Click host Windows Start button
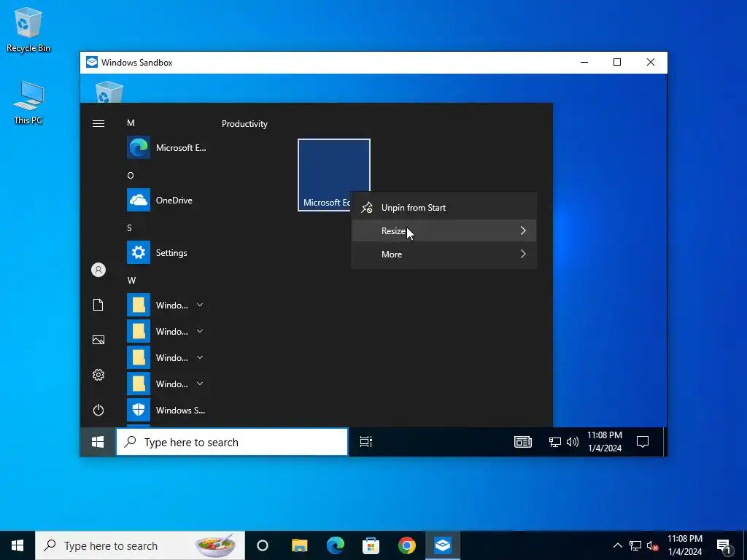The width and height of the screenshot is (747, 560). click(18, 545)
